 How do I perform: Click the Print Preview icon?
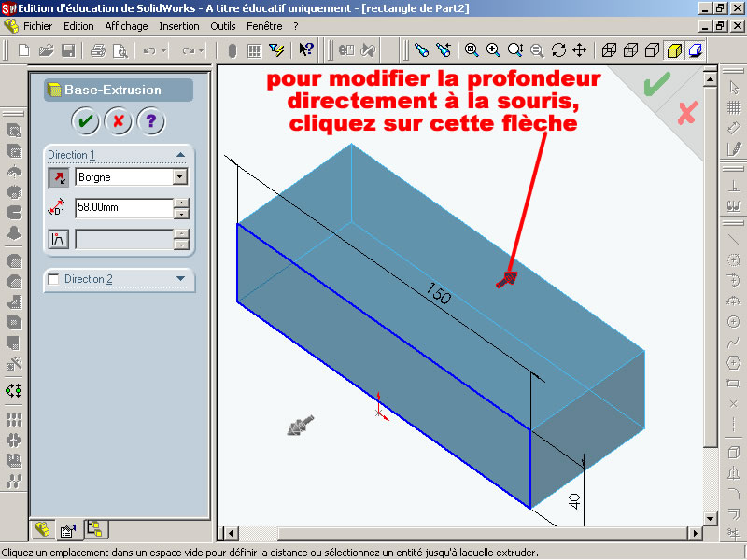click(120, 50)
